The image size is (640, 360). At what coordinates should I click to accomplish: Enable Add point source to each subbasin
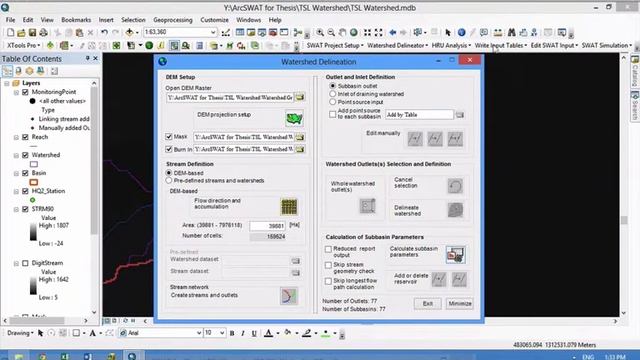click(x=333, y=114)
